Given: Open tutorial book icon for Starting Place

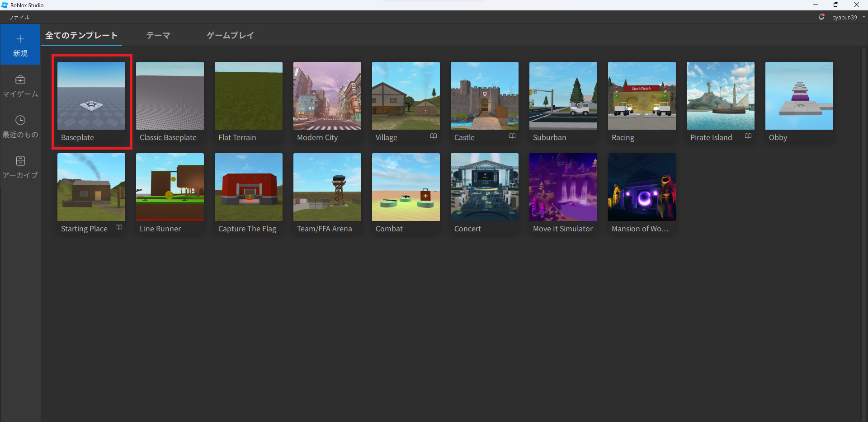Looking at the screenshot, I should (x=119, y=227).
